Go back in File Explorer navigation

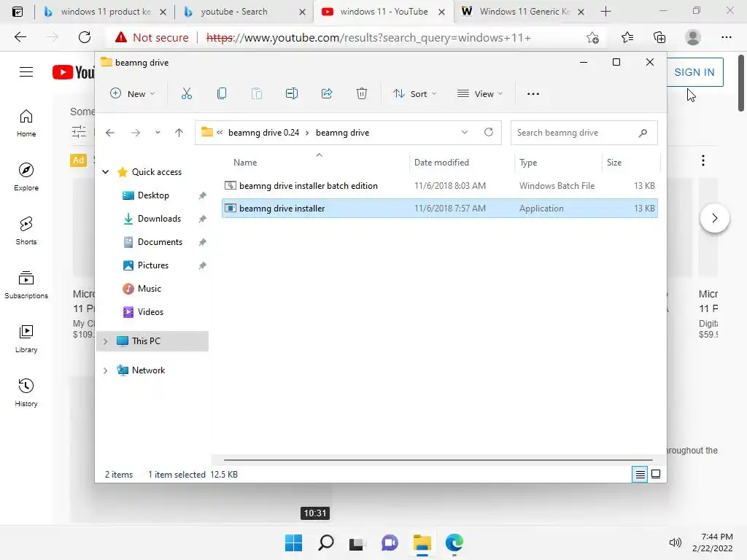110,133
